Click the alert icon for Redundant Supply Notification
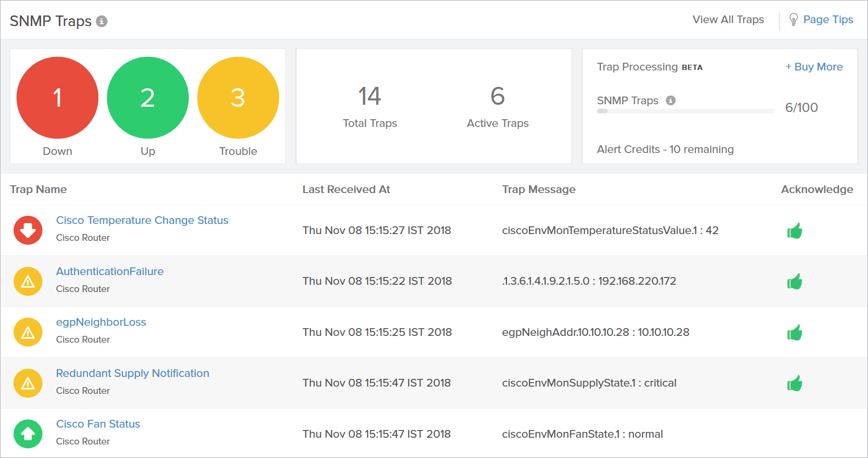The image size is (868, 458). pyautogui.click(x=27, y=383)
